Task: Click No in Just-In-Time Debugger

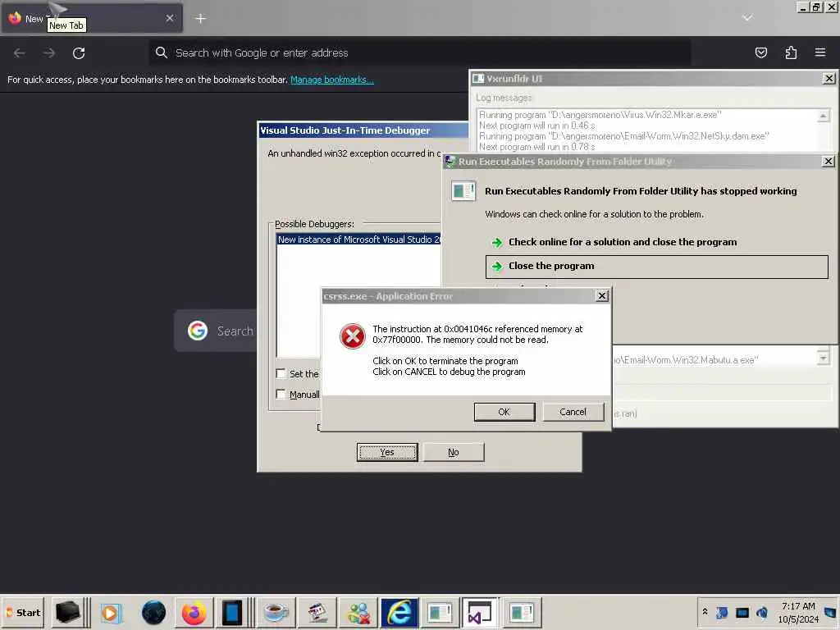Action: pos(453,452)
